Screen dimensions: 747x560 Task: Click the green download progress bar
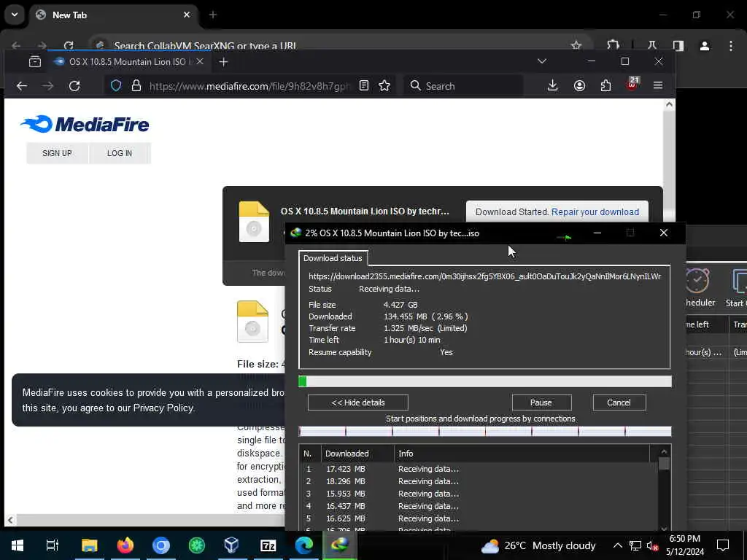pos(485,381)
